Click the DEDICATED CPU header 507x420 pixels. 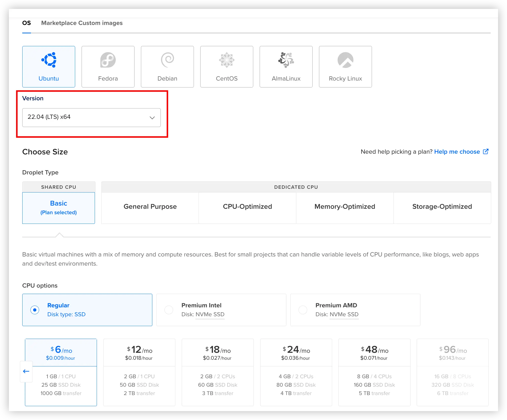296,187
